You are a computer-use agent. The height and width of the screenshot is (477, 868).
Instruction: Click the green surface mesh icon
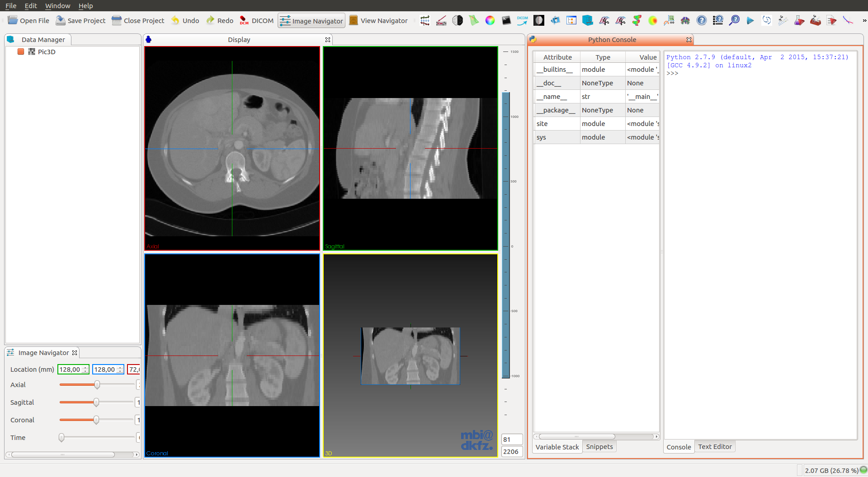[x=474, y=20]
